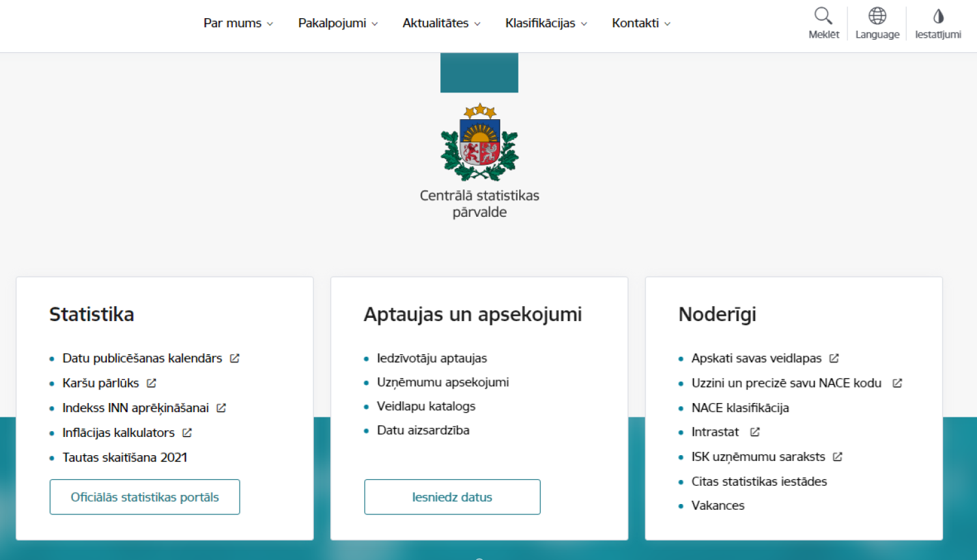Click the Centrālā statistikas pārvalde coat of arms logo
Image resolution: width=977 pixels, height=560 pixels.
479,145
